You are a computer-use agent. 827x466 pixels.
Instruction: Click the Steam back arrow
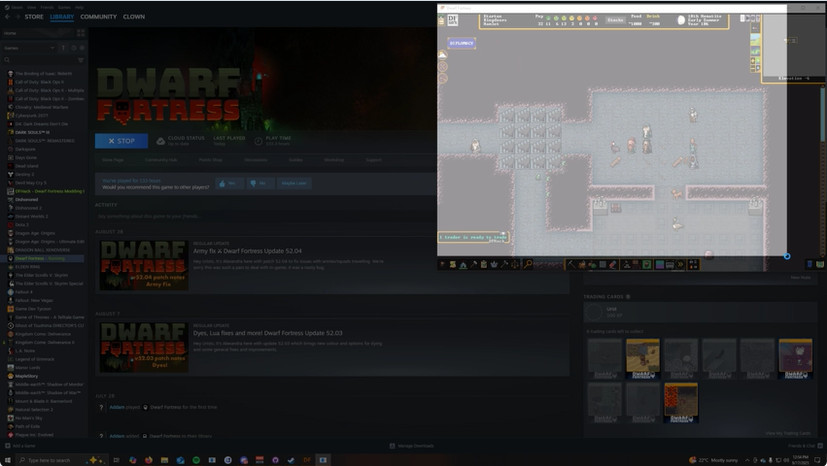(7, 17)
